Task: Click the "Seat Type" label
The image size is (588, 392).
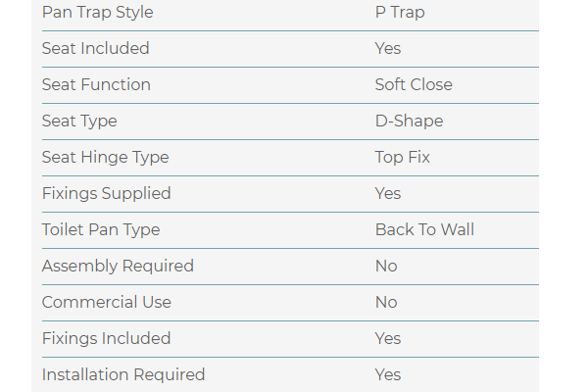Action: [x=79, y=121]
